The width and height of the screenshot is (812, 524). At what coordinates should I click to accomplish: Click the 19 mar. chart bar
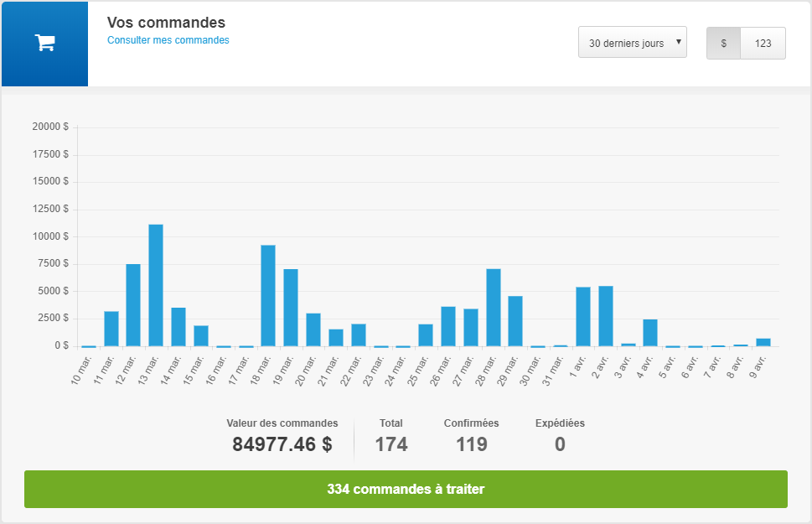(x=291, y=308)
